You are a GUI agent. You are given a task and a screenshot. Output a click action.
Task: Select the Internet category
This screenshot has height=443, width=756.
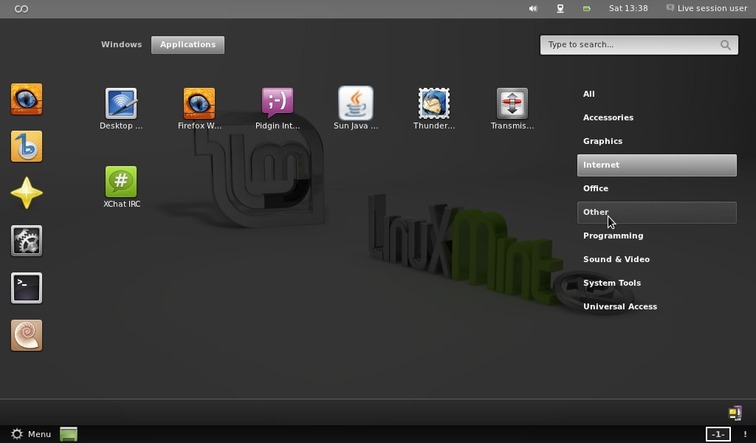tap(657, 165)
